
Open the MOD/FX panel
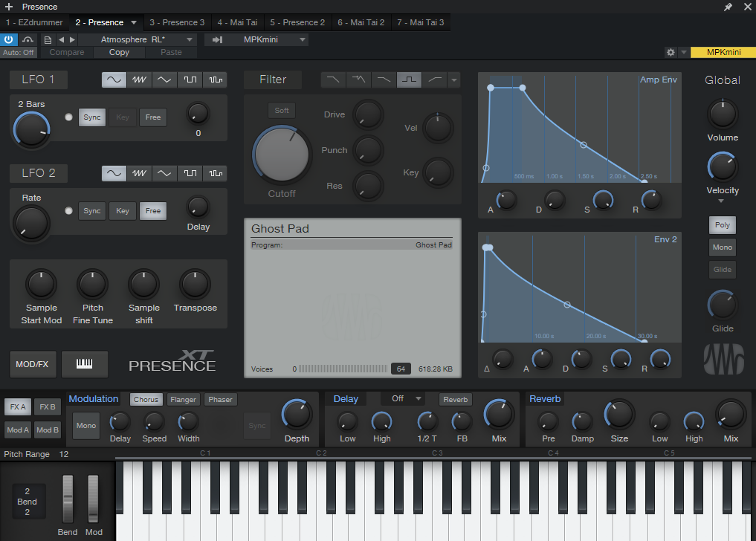pos(32,364)
